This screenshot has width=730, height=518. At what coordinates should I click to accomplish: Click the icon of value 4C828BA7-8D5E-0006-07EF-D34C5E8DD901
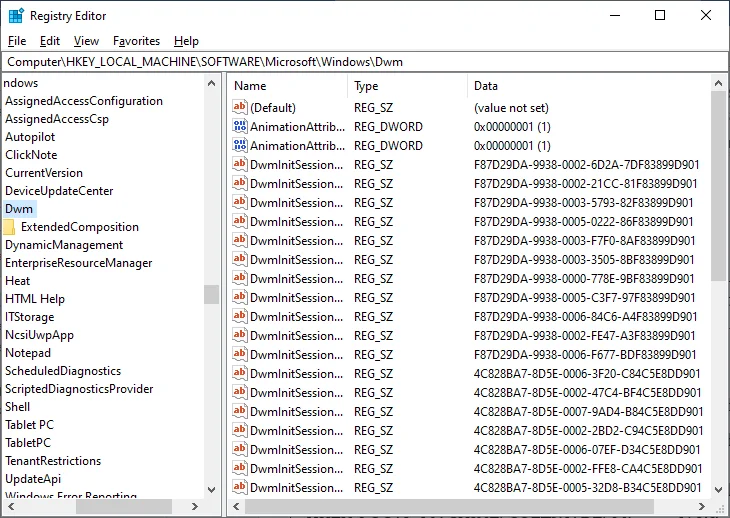point(239,449)
